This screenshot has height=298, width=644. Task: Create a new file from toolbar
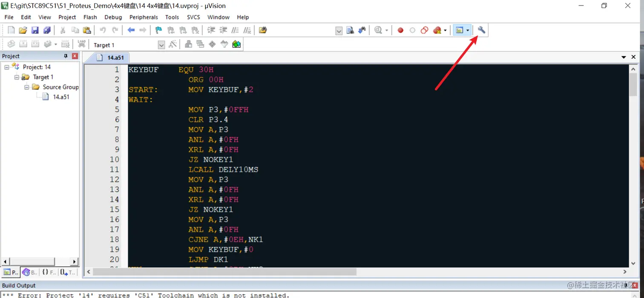pos(11,30)
